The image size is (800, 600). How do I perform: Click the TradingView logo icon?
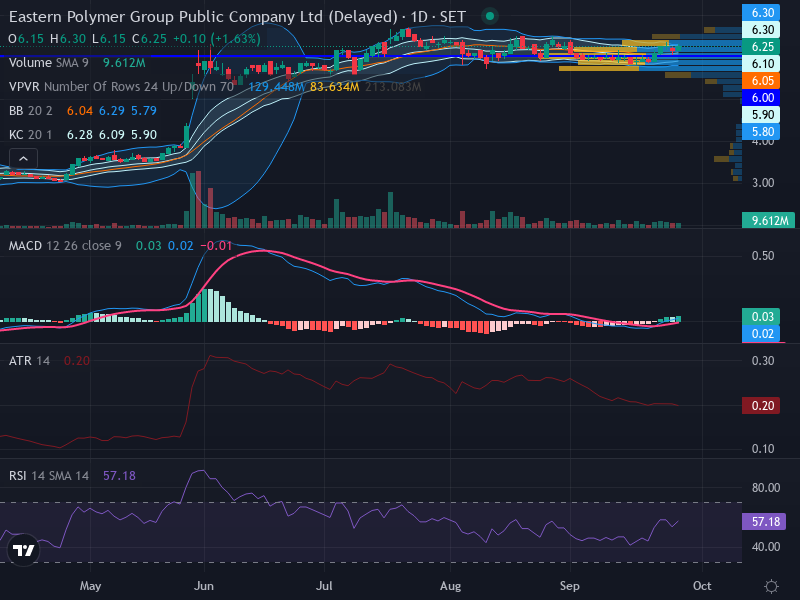coord(23,550)
